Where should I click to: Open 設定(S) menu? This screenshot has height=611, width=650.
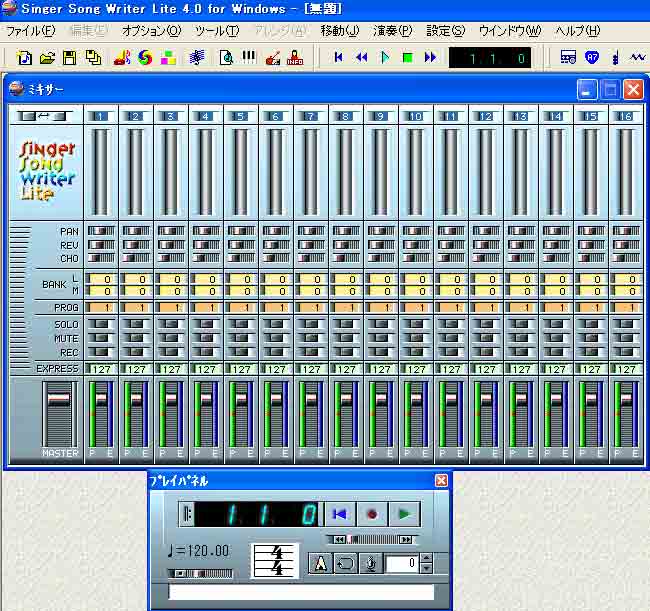446,31
